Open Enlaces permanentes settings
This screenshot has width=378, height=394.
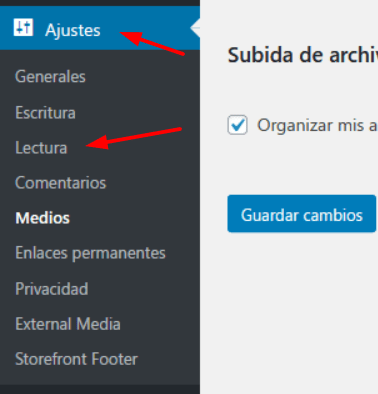(90, 253)
